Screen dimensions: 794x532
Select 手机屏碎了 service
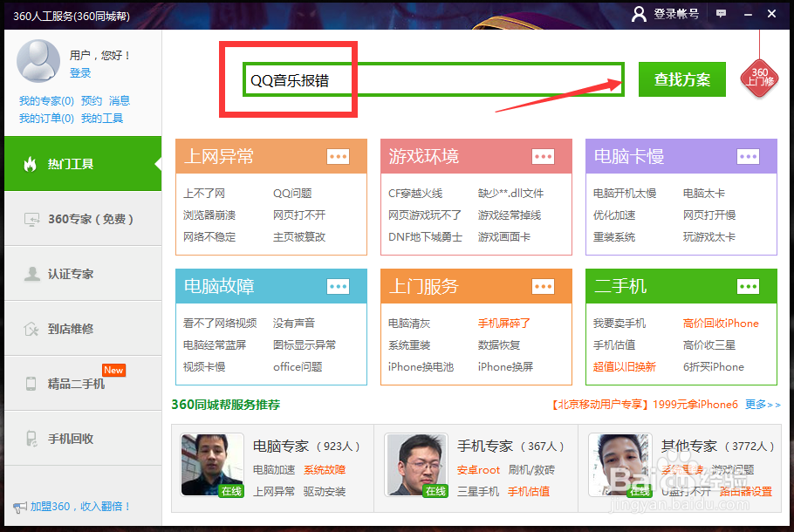click(x=503, y=323)
